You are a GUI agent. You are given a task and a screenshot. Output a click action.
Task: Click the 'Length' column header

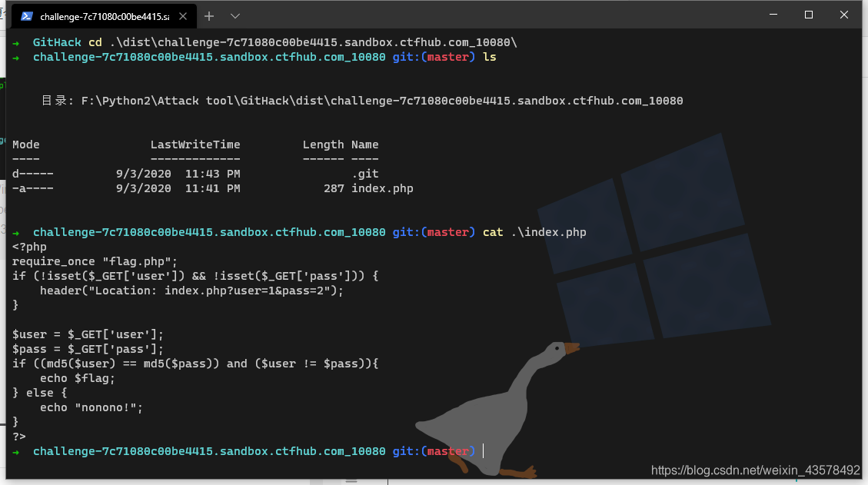point(323,145)
